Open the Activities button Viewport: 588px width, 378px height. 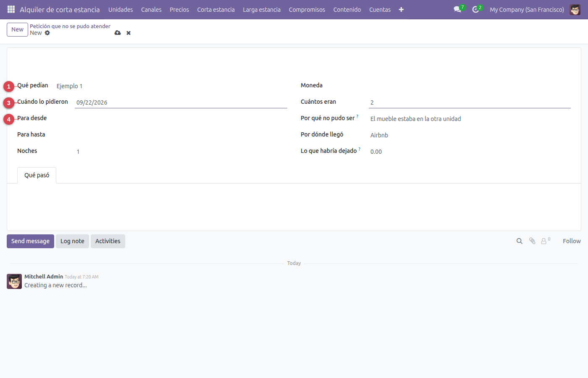(108, 241)
